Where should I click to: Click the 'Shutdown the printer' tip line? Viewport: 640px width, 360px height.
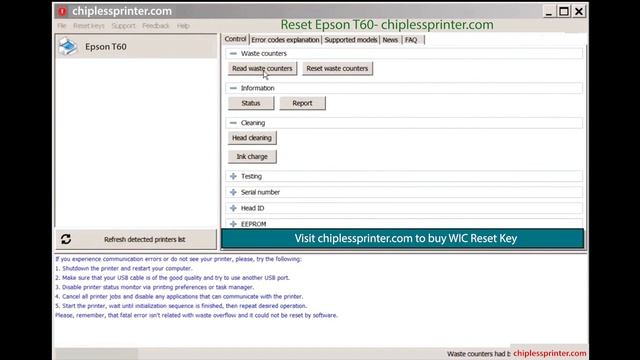[x=123, y=269]
